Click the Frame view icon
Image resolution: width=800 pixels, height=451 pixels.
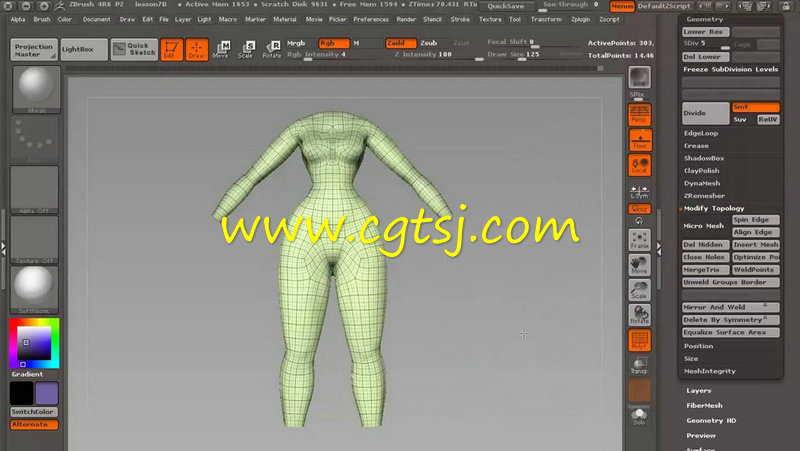[639, 240]
